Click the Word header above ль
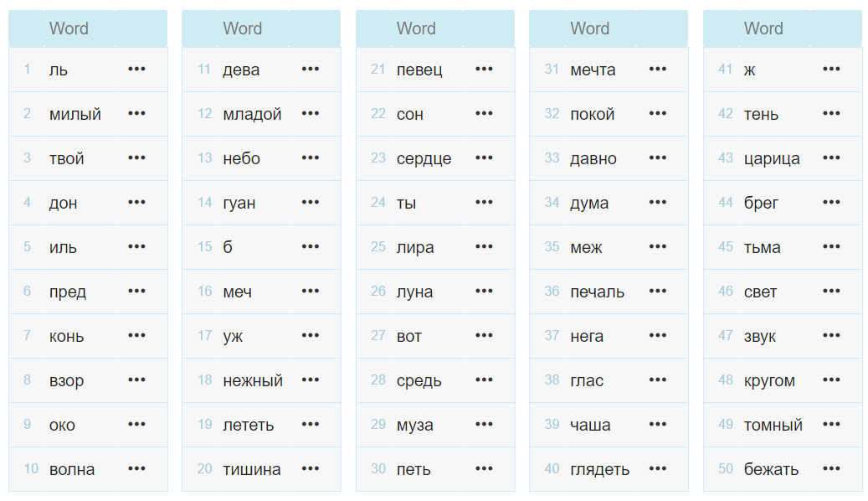 tap(69, 28)
